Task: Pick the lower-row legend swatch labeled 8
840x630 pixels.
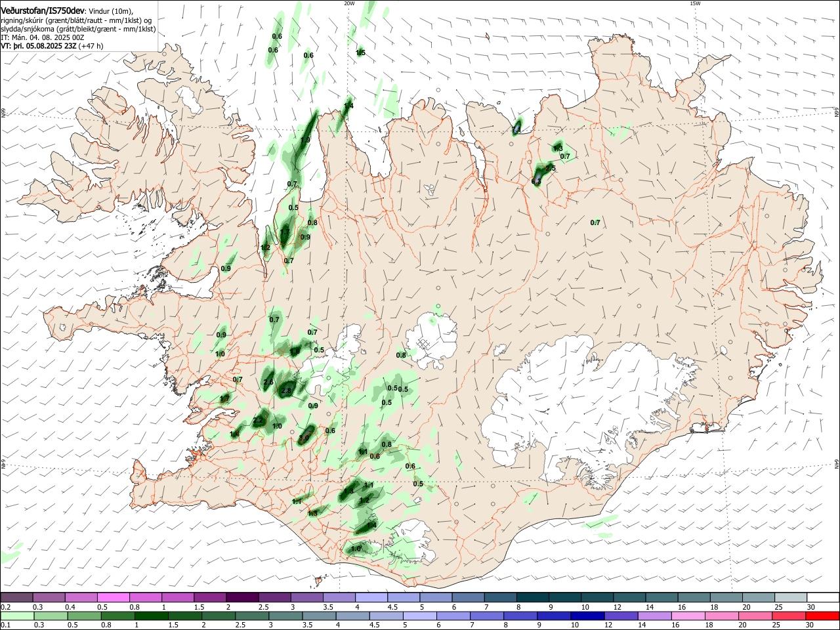Action: [521, 616]
